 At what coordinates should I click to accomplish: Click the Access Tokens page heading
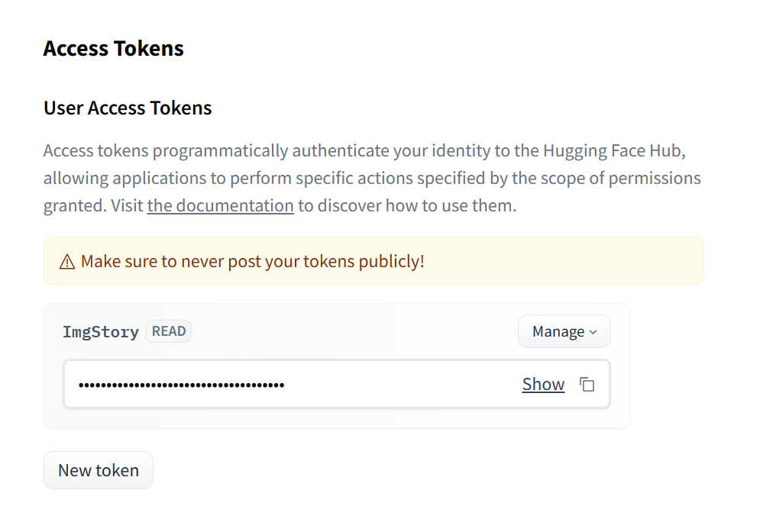coord(114,48)
